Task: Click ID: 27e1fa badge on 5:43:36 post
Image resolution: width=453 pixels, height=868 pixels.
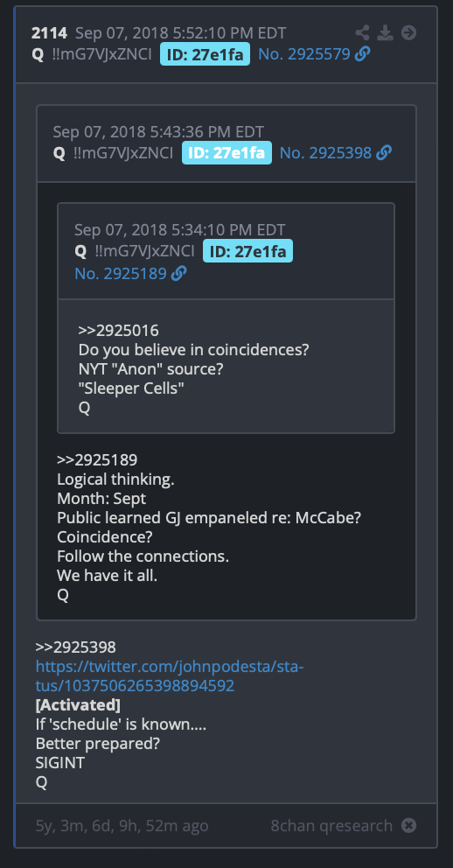Action: [x=226, y=153]
